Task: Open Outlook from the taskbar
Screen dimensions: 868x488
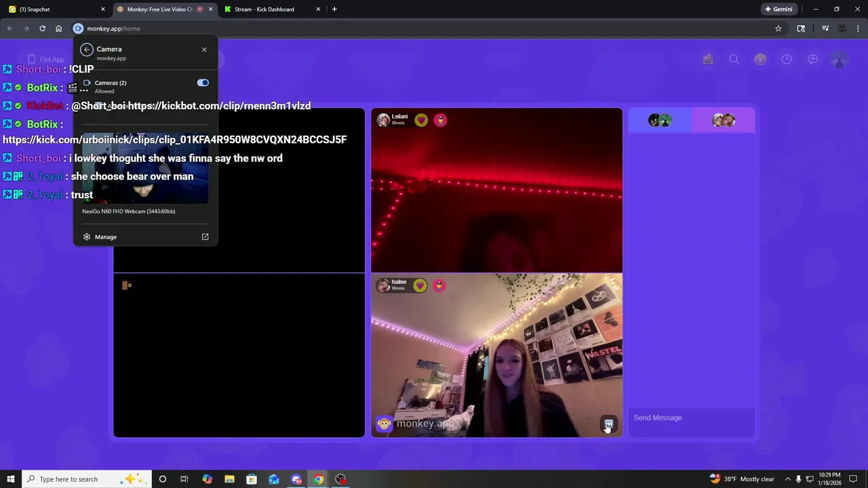Action: click(x=274, y=479)
